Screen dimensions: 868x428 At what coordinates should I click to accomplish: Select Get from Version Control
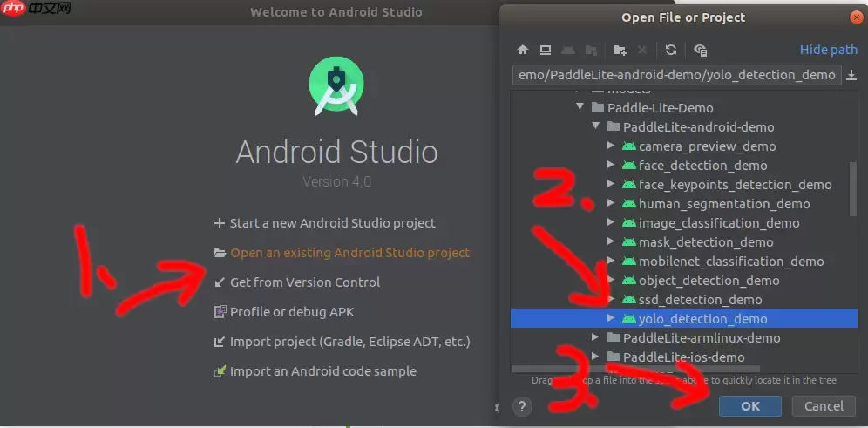[304, 282]
